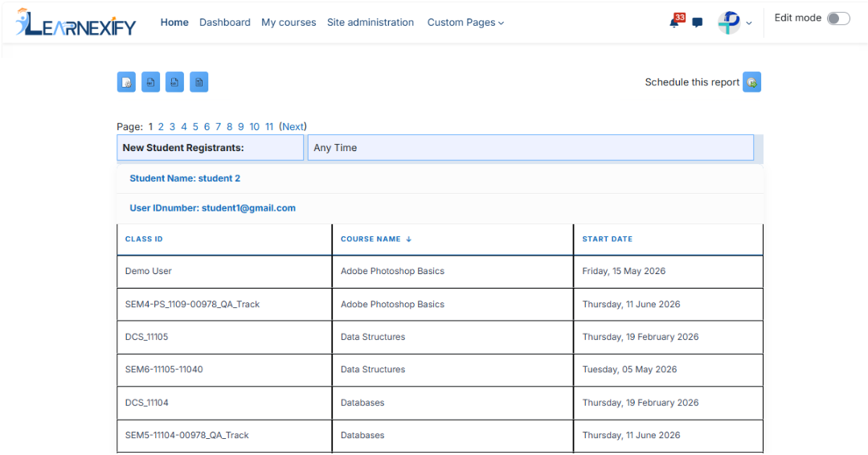Click the Schedule this report label
Screen dimensions: 868x455
pos(692,83)
